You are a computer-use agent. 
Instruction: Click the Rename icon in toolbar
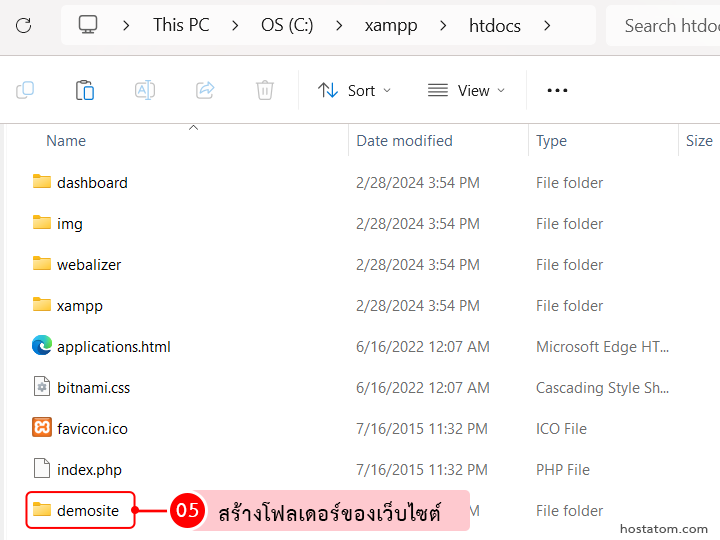pyautogui.click(x=145, y=90)
